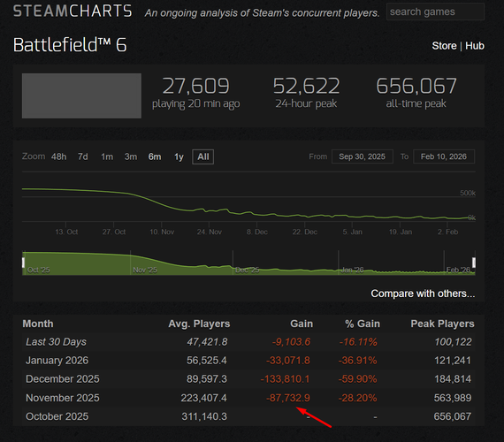
Task: Select the All zoom range
Action: click(202, 156)
